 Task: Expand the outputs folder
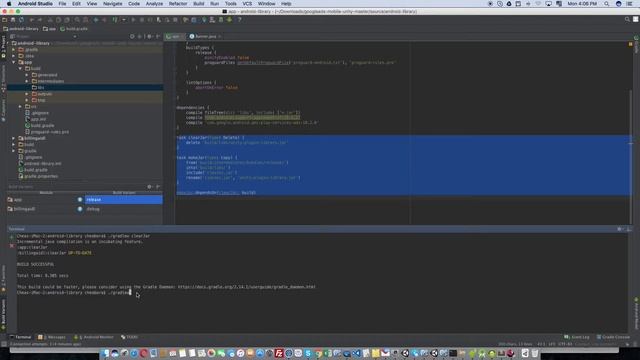[27, 94]
